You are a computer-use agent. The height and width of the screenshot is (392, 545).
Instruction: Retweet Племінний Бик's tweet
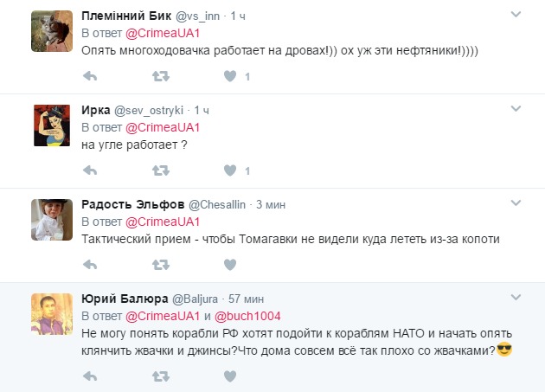pos(160,76)
